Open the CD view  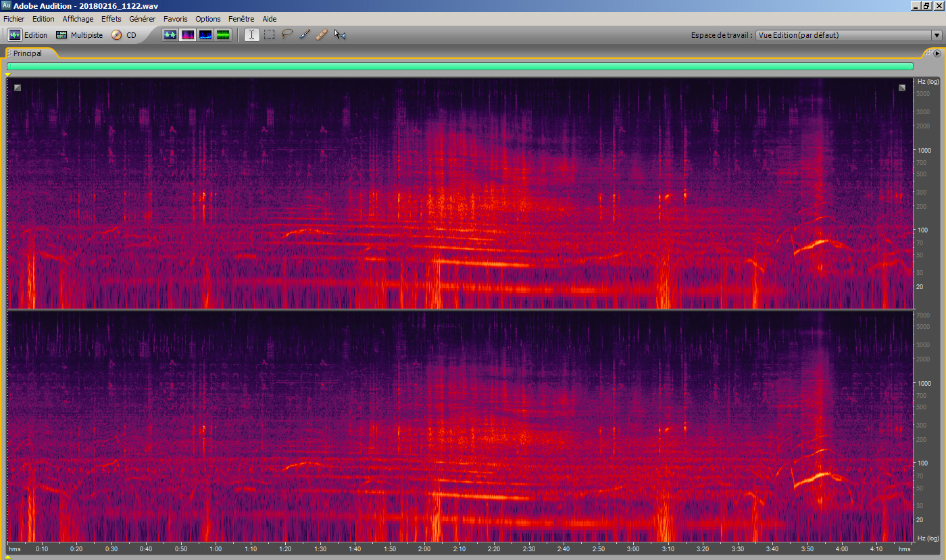(124, 35)
